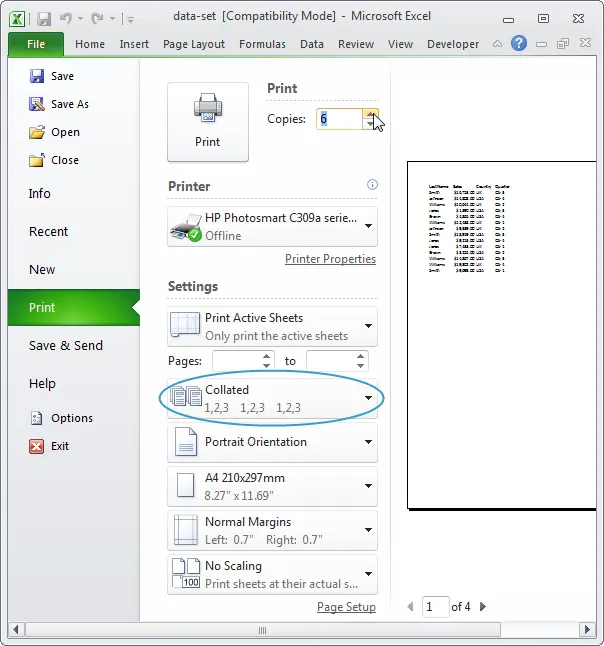Open the Undo history dropdown arrow
Image resolution: width=604 pixels, height=646 pixels.
point(80,19)
